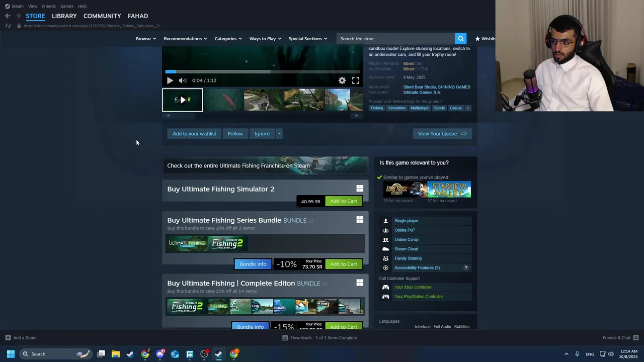This screenshot has width=644, height=362.
Task: Click the Multiplayer tag
Action: coord(420,108)
